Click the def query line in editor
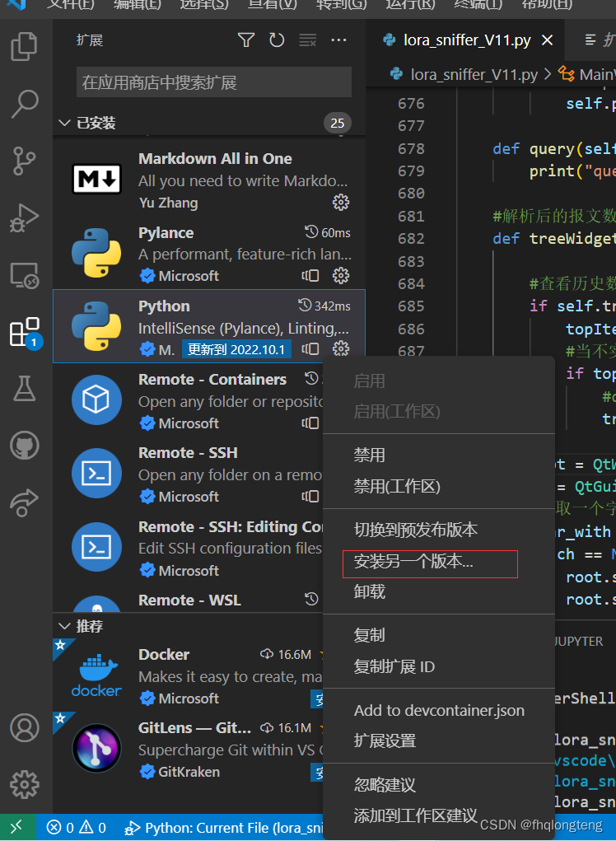The image size is (616, 841). coord(553,148)
